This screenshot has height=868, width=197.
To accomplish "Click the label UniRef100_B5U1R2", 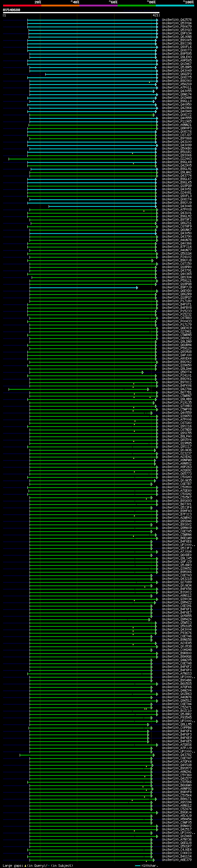I will (177, 152).
